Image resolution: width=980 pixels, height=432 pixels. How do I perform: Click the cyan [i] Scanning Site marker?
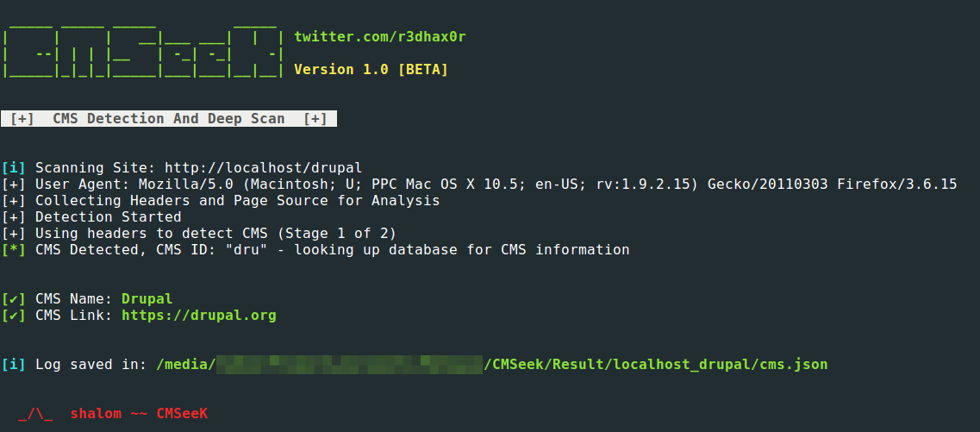[13, 167]
